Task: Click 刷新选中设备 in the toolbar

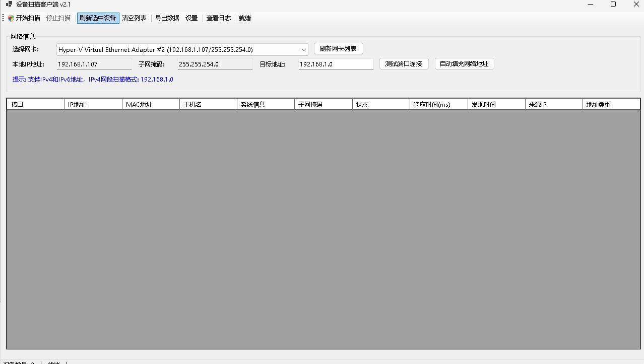Action: [x=98, y=18]
